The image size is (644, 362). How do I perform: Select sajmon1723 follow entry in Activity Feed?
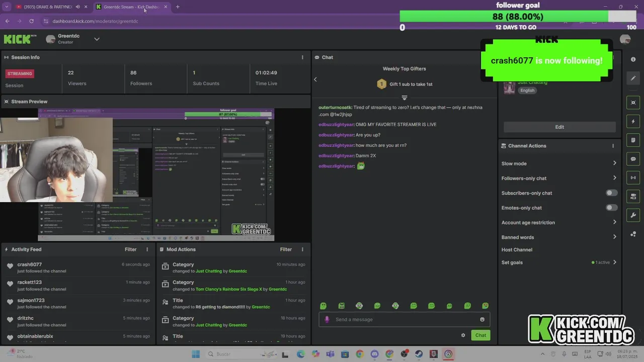78,303
